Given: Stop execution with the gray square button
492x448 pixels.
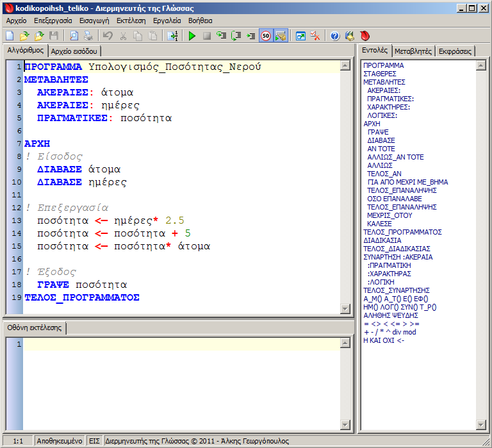Looking at the screenshot, I should 207,36.
